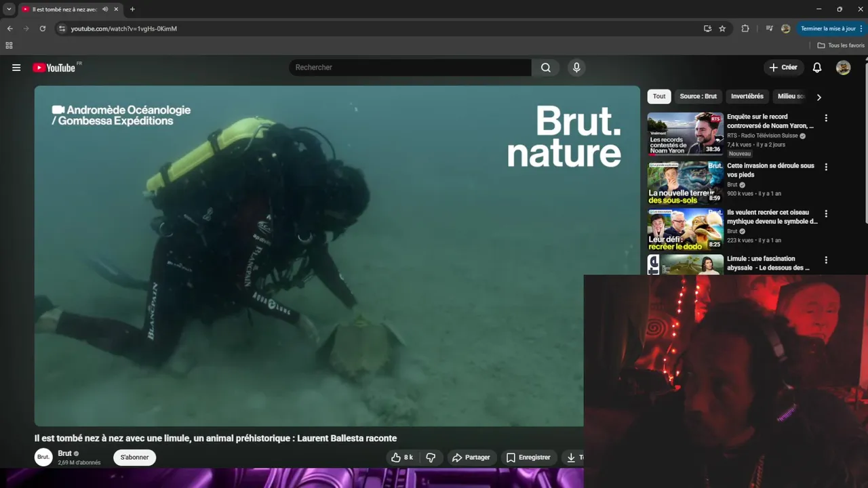Image resolution: width=868 pixels, height=488 pixels.
Task: Open options for the Limule video
Action: pos(826,260)
